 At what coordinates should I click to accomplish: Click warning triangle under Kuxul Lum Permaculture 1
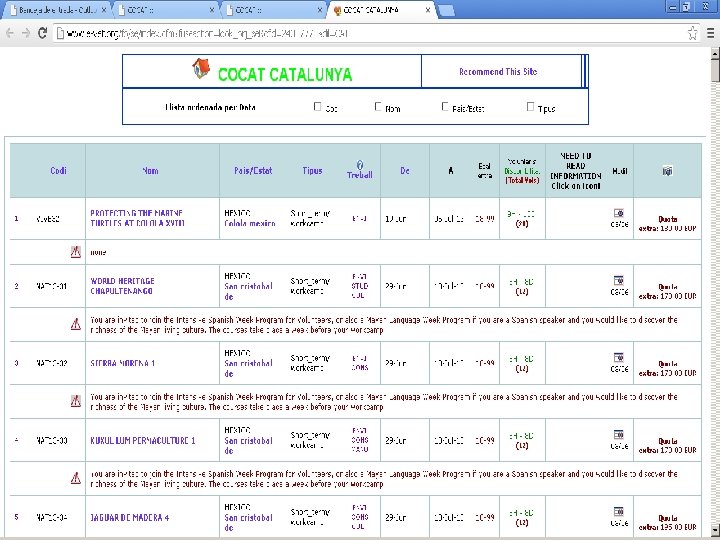pos(76,478)
